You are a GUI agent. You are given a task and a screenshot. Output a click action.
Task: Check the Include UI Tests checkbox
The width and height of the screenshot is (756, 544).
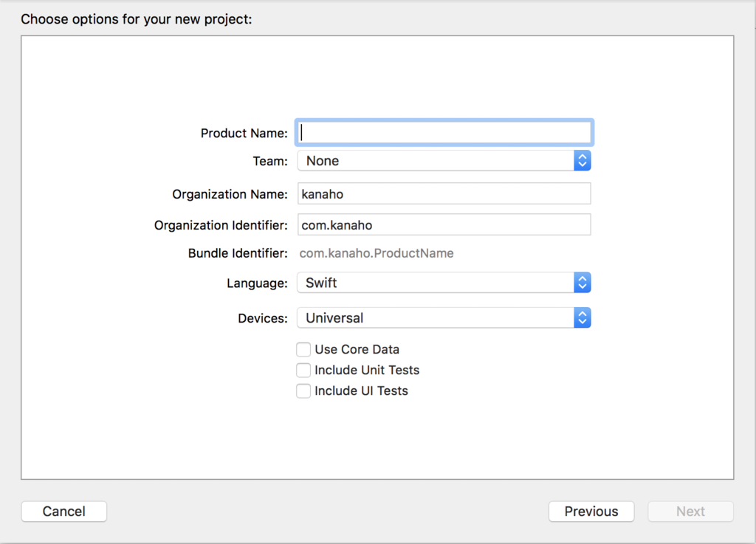[303, 390]
